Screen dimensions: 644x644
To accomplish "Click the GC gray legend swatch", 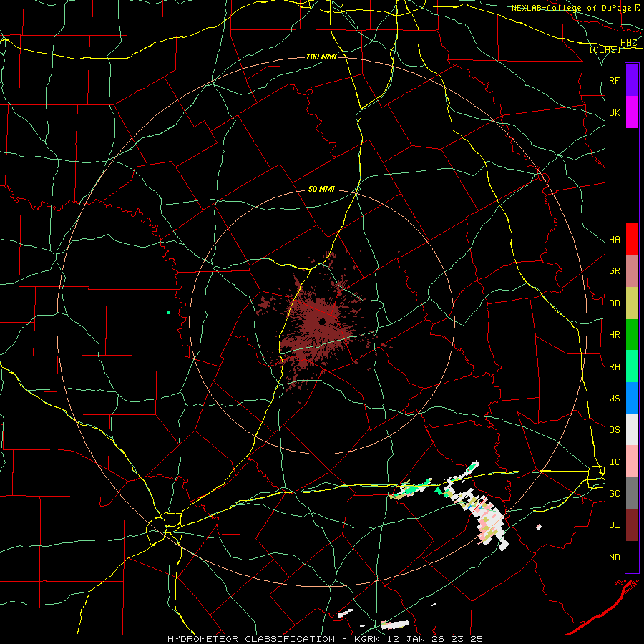I will click(632, 493).
